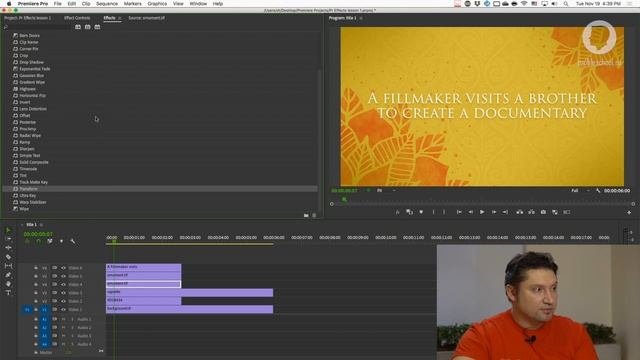Click Go to In point button
Screen dimensions: 640x360
pyautogui.click(x=459, y=212)
